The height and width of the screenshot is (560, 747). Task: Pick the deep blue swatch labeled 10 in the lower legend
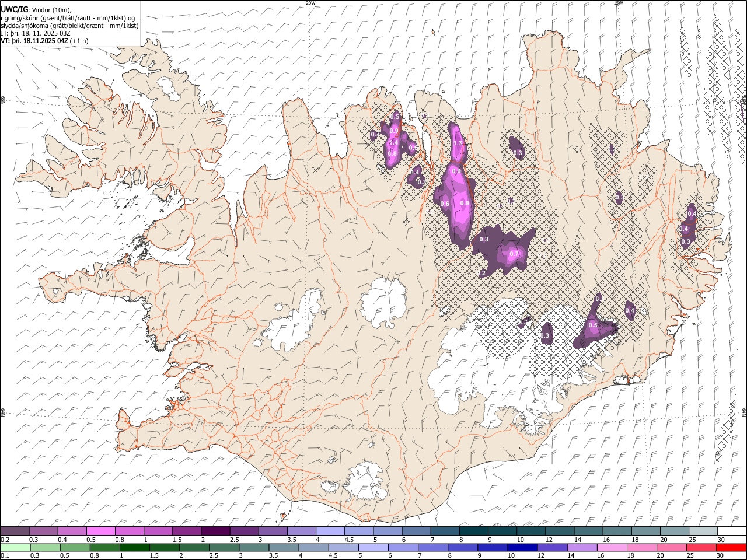(522, 548)
